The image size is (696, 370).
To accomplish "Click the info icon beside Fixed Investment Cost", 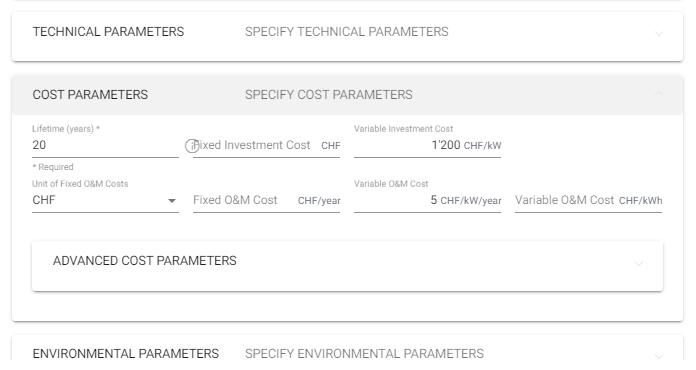I will click(x=192, y=146).
